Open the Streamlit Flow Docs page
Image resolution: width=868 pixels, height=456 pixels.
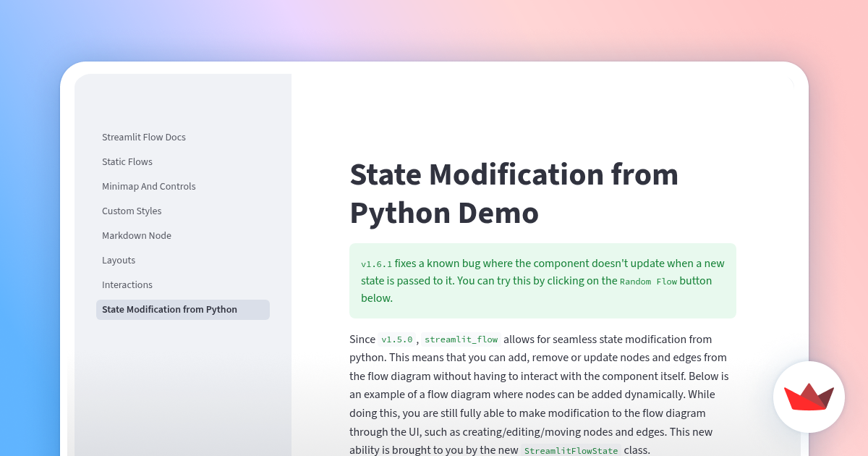144,138
